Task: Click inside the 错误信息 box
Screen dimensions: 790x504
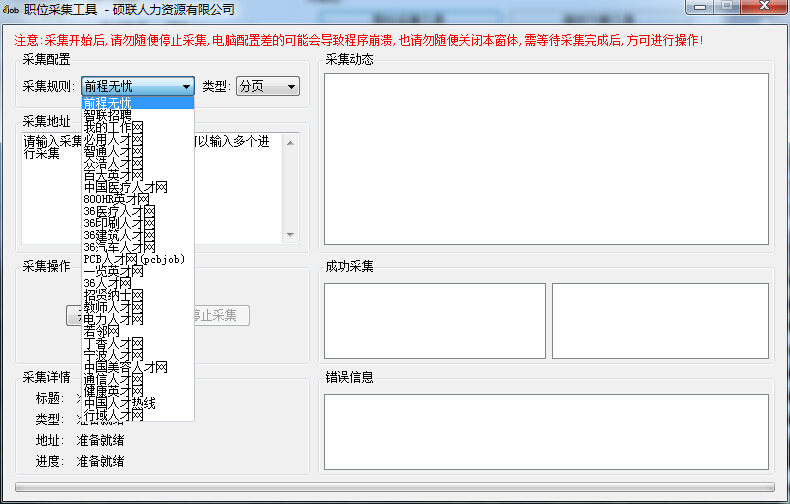Action: [546, 432]
